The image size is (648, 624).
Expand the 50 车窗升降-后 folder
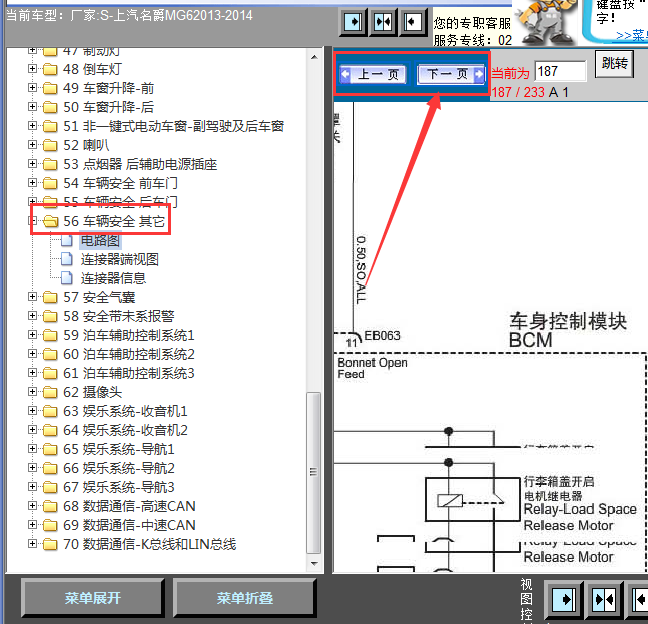32,107
